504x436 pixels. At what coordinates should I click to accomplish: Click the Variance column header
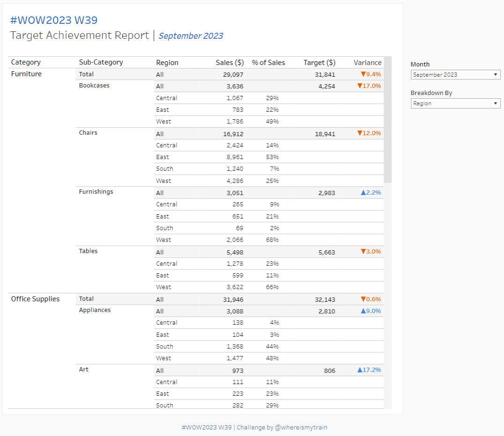pos(367,62)
